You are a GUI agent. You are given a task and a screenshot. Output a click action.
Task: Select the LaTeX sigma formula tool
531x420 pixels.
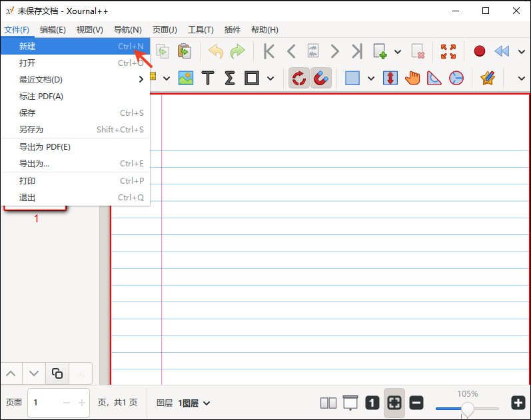pos(230,78)
